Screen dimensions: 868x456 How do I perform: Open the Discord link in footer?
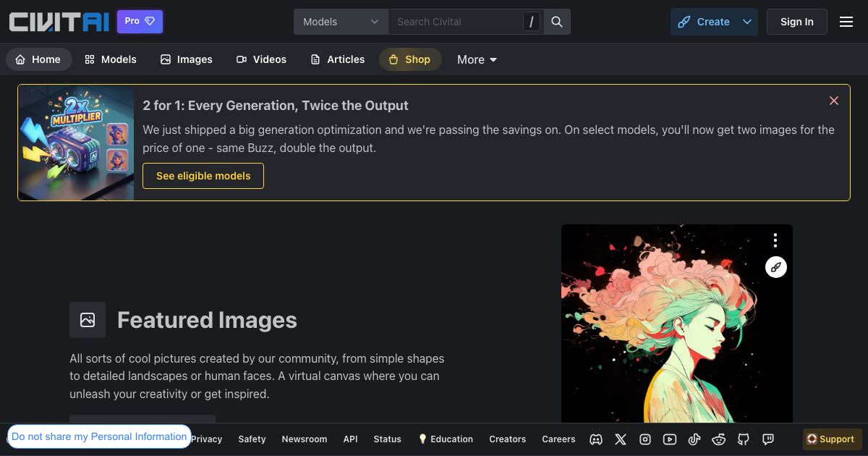point(596,439)
